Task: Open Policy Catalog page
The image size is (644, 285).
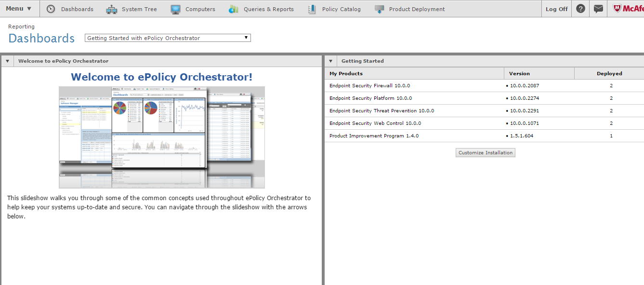Action: coord(342,9)
